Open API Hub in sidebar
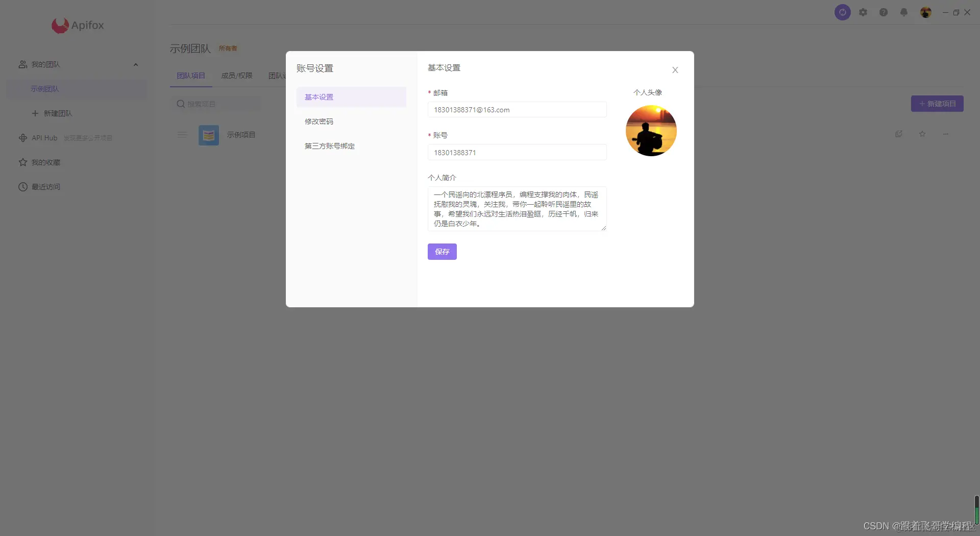This screenshot has width=980, height=536. pos(44,138)
